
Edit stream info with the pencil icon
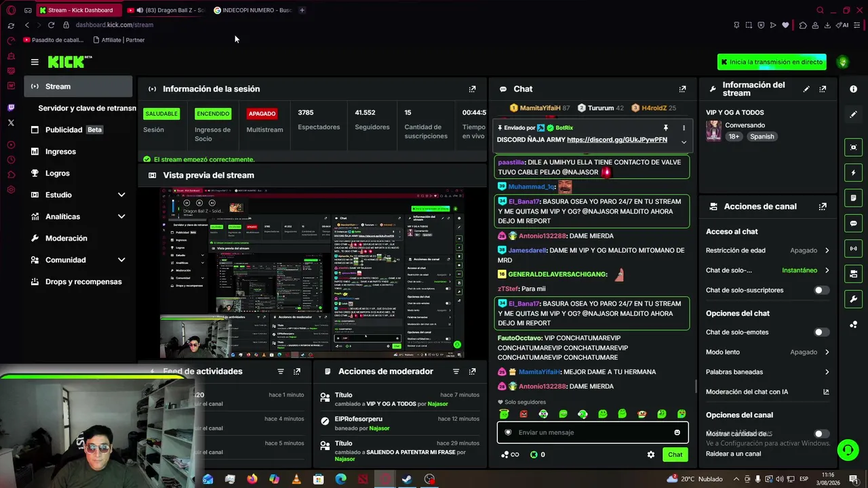coord(806,89)
